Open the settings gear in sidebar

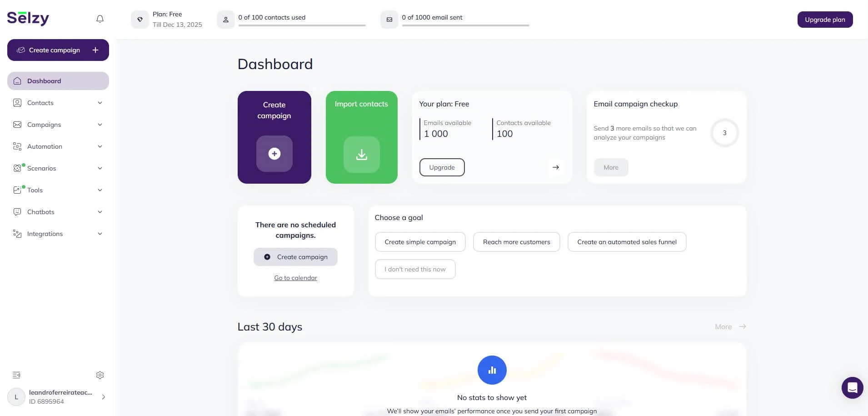coord(100,375)
